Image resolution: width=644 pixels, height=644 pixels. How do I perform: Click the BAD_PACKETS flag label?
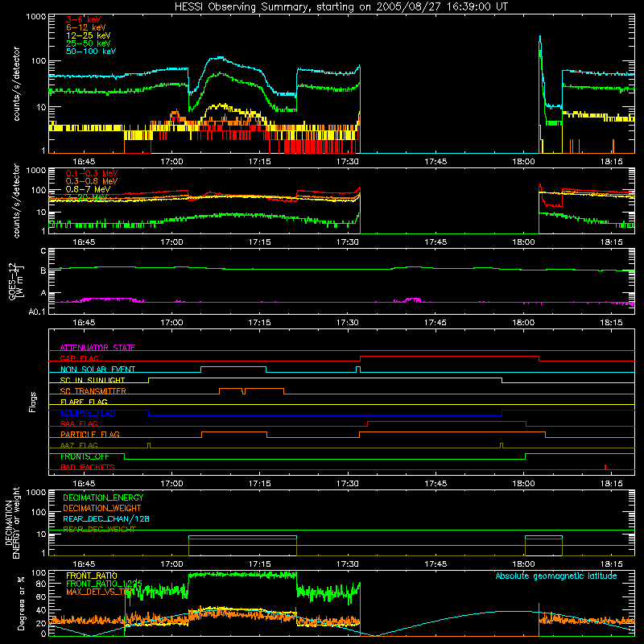(88, 467)
